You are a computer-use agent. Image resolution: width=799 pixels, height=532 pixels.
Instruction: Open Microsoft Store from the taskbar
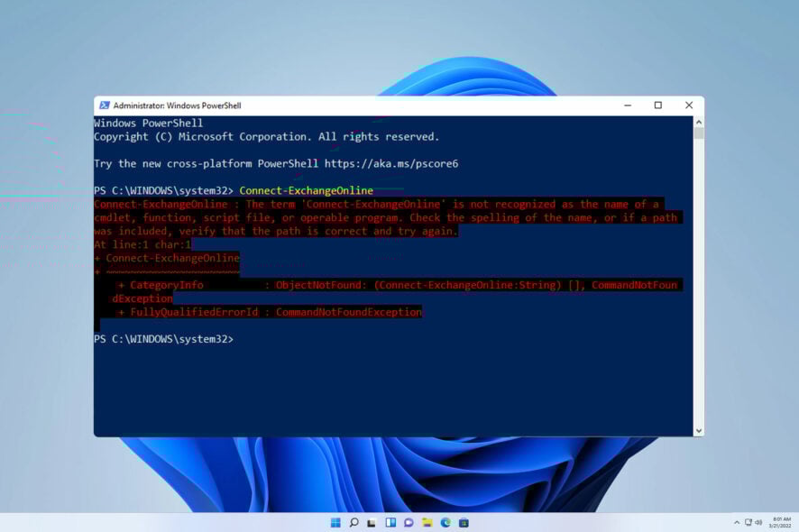point(464,522)
